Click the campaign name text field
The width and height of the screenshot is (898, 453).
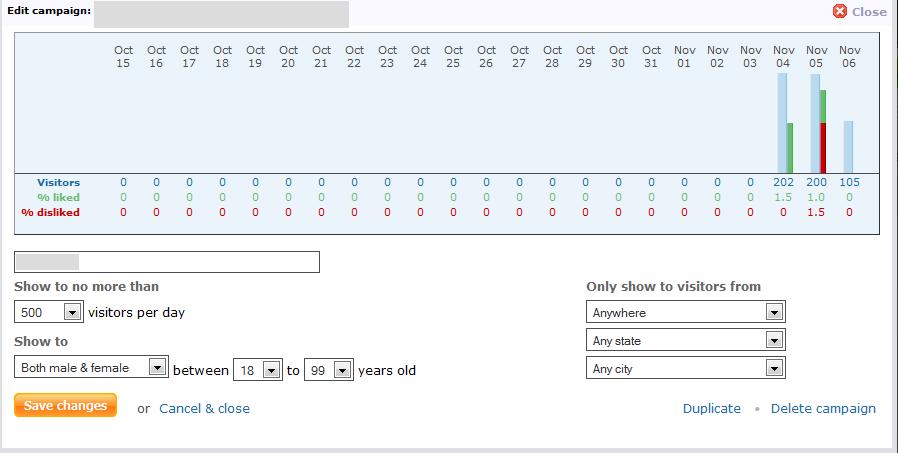(167, 262)
